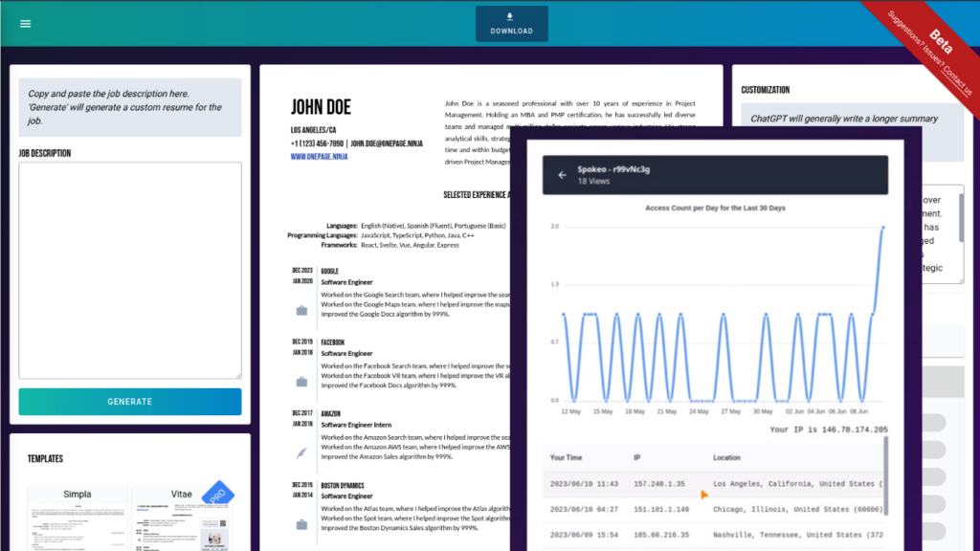Focus the Job Description text area
The width and height of the screenshot is (980, 551).
click(130, 270)
